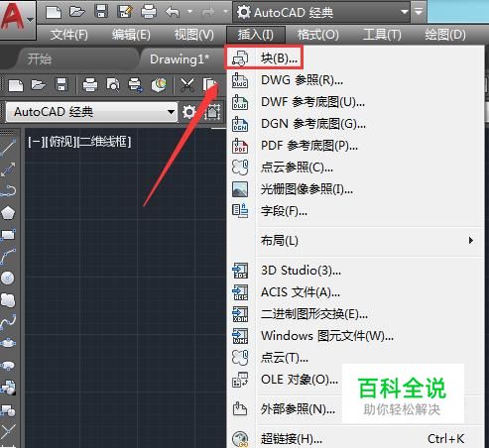Screen dimensions: 489x448
Task: Switch to the Drawing1* tab
Action: 180,59
